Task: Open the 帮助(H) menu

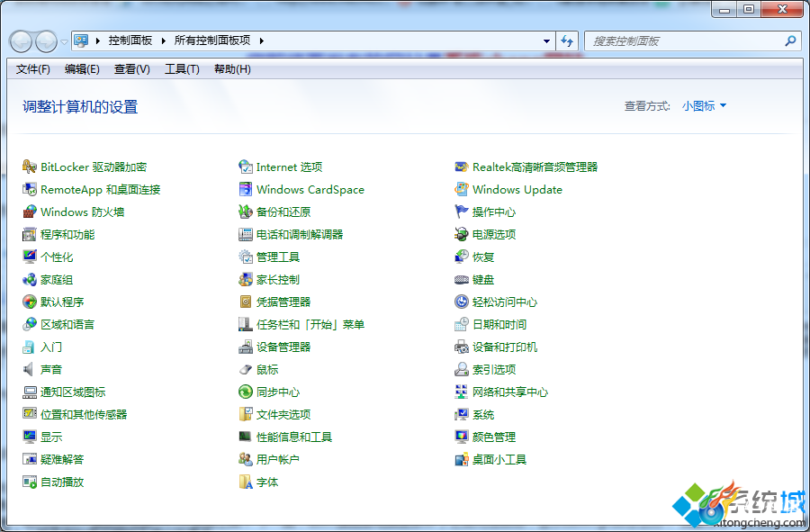Action: pyautogui.click(x=232, y=69)
